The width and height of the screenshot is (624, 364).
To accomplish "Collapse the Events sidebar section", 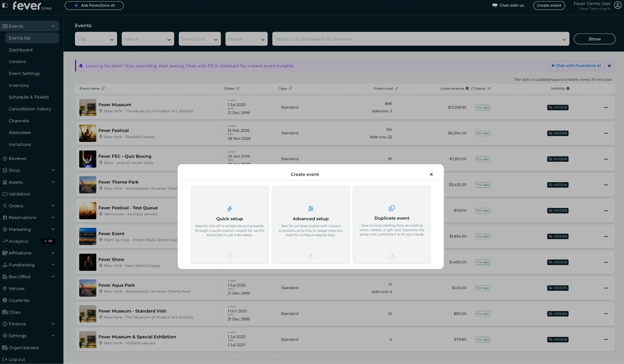I will tap(53, 26).
